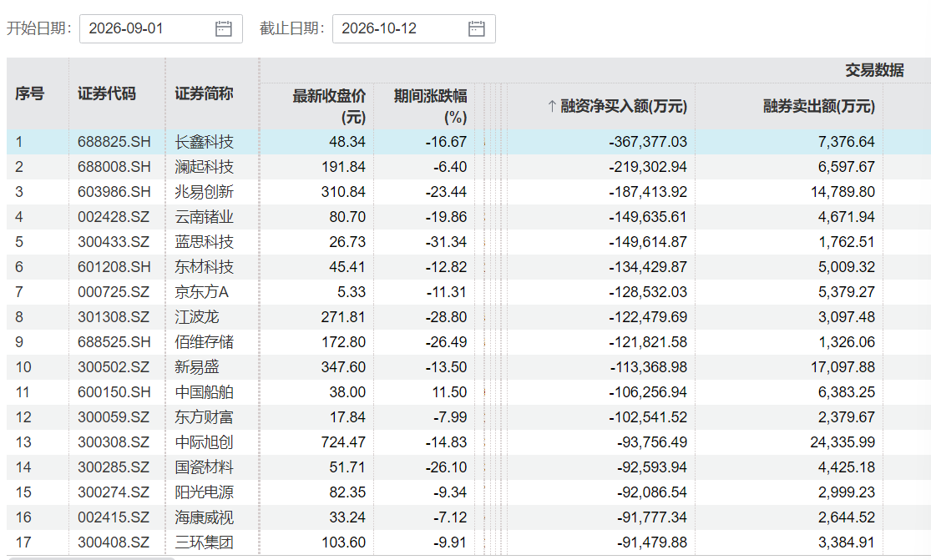Click the sort arrow on 融资净买入额
931x560 pixels.
point(552,106)
